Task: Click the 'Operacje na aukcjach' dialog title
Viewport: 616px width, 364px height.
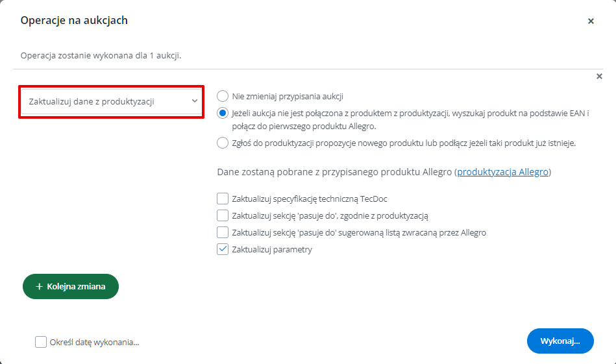Action: coord(74,20)
